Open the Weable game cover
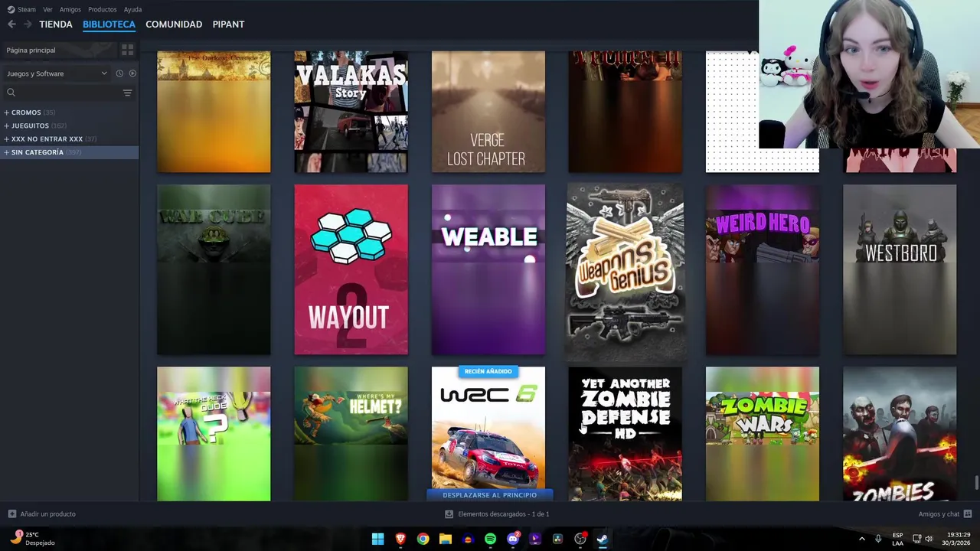The width and height of the screenshot is (980, 551). pos(488,269)
